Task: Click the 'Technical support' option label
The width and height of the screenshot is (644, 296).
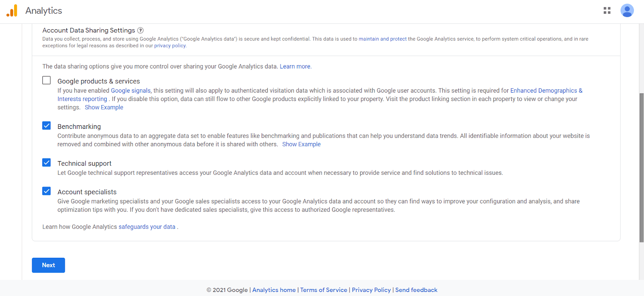Action: pyautogui.click(x=85, y=164)
